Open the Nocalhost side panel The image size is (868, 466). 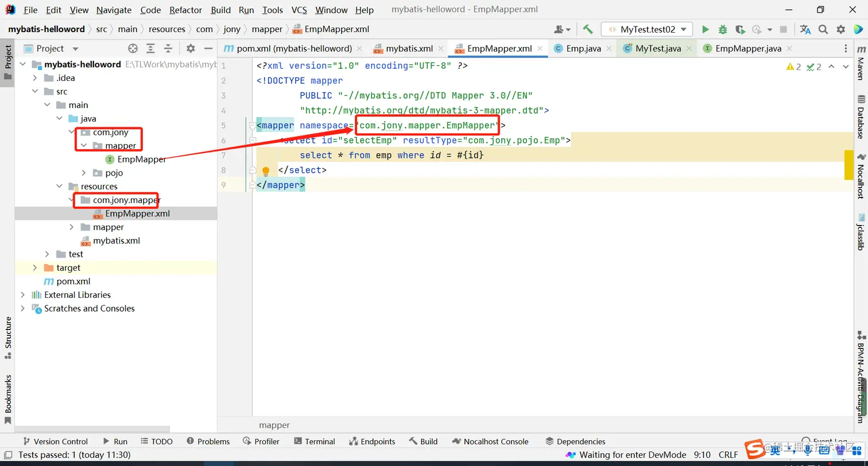(x=861, y=176)
